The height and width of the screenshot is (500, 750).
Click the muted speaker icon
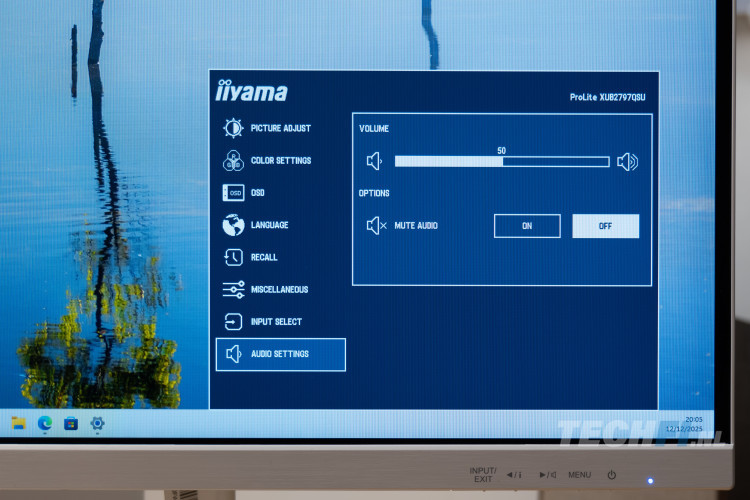[x=376, y=226]
